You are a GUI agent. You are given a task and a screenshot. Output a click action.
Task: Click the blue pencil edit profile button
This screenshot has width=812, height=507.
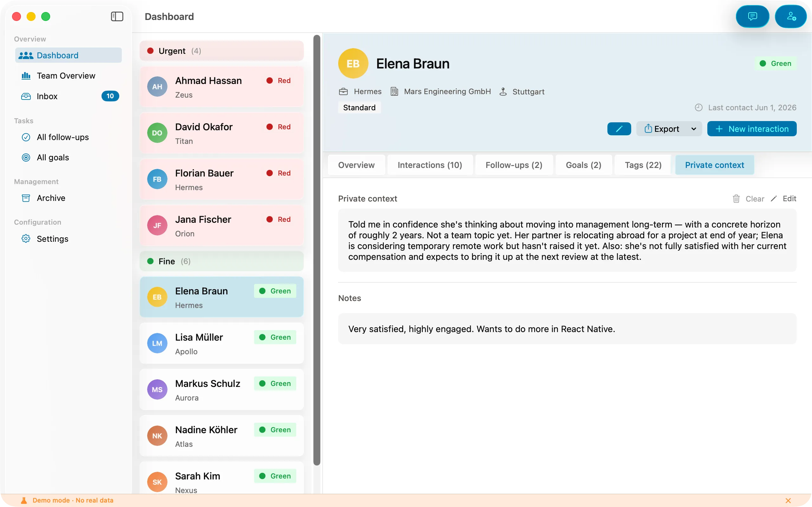(x=619, y=129)
